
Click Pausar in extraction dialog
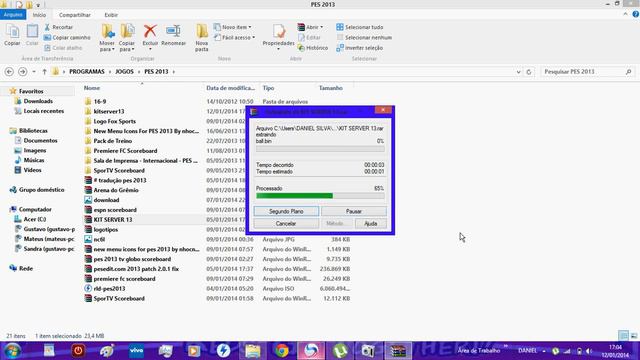[x=354, y=211]
